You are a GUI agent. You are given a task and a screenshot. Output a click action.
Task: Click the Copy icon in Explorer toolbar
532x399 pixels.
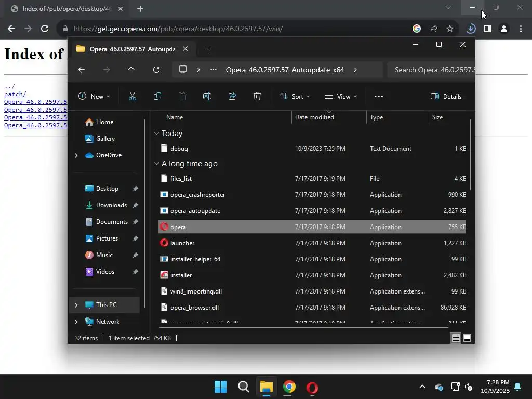coord(157,96)
